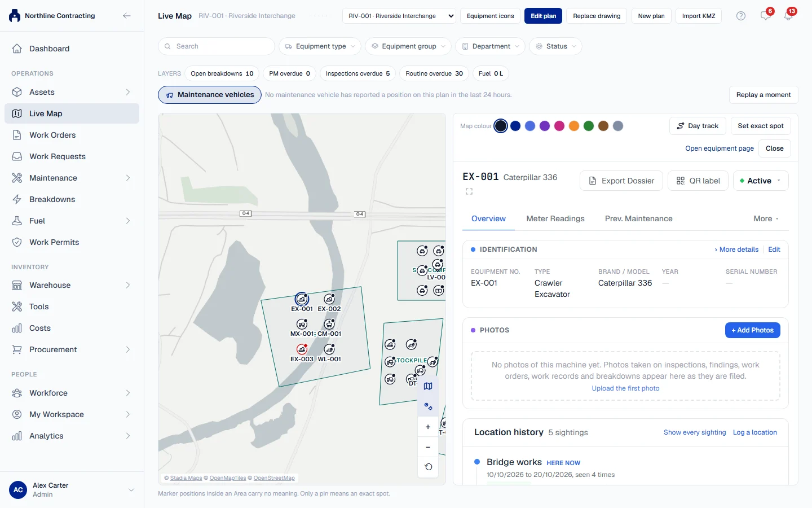The width and height of the screenshot is (812, 508).
Task: Zoom out on the map
Action: click(x=428, y=447)
